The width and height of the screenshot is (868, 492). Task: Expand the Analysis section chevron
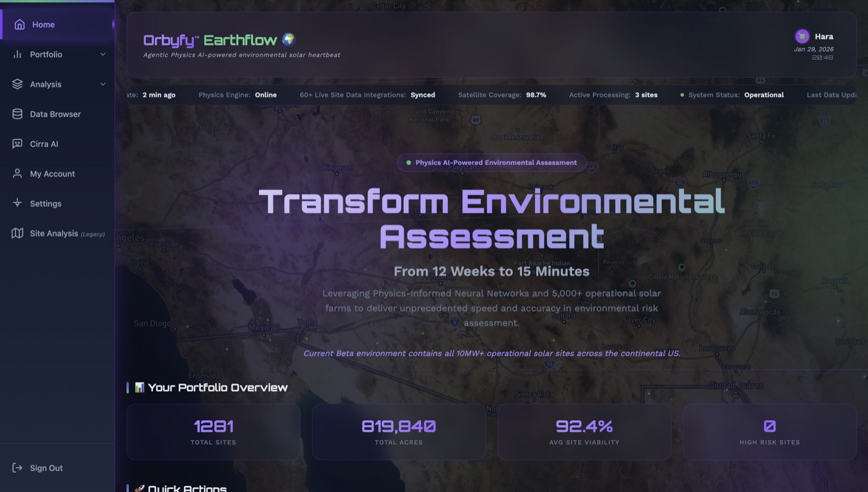coord(103,84)
